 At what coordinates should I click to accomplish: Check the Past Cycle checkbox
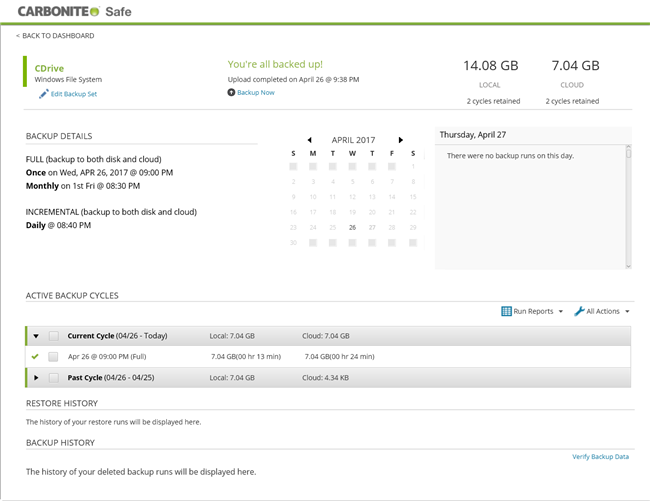click(x=54, y=377)
